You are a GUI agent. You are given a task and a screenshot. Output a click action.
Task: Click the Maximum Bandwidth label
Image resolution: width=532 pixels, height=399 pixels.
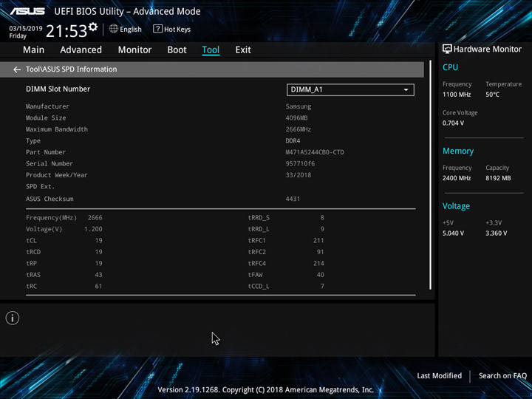(x=57, y=129)
